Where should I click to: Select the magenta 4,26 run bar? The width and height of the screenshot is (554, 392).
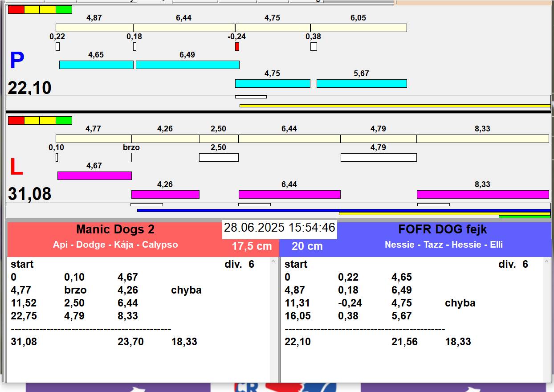point(165,194)
